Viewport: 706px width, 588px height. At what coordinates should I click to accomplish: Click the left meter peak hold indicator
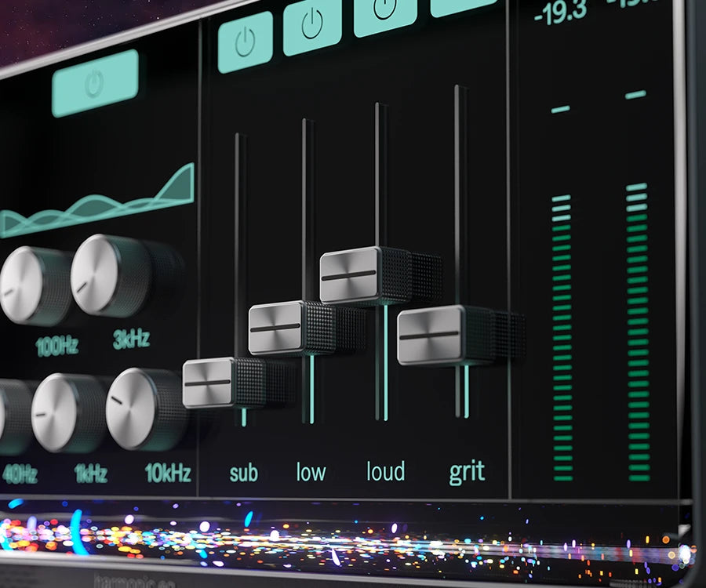(560, 109)
